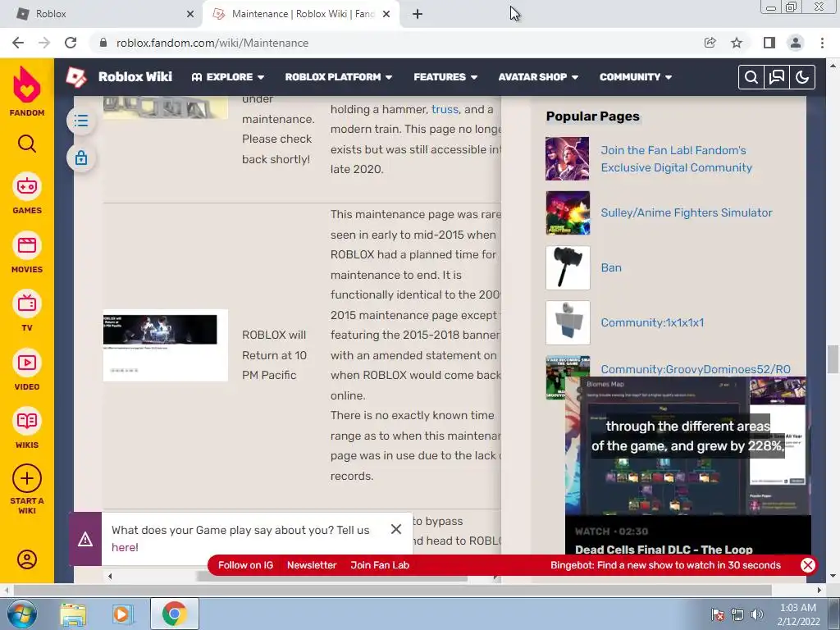Click the Ban hammer thumbnail
The width and height of the screenshot is (840, 630).
click(x=568, y=268)
